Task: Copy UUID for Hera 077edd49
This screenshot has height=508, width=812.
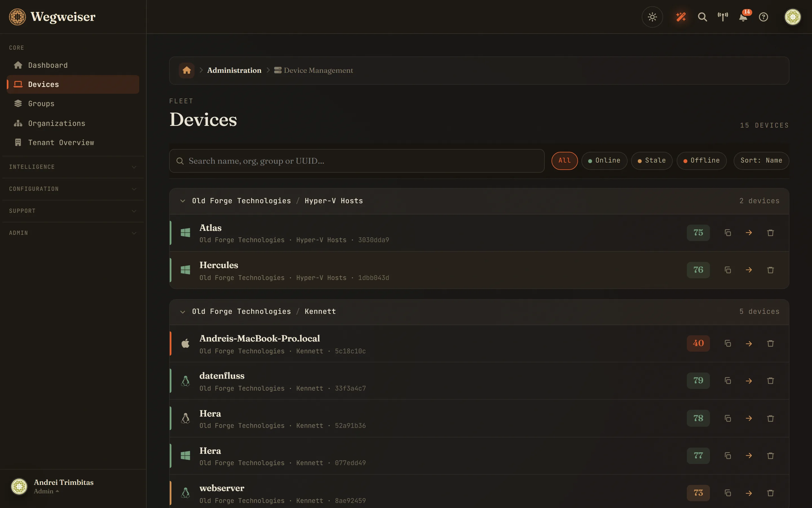Action: (727, 456)
